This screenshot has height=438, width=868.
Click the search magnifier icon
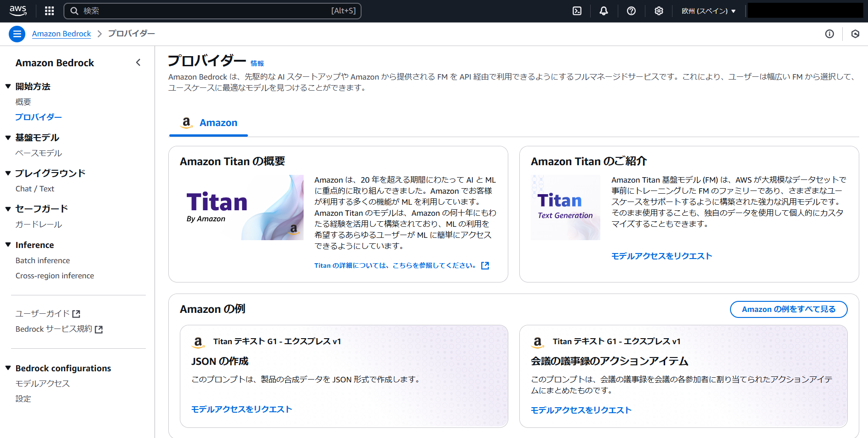tap(74, 11)
